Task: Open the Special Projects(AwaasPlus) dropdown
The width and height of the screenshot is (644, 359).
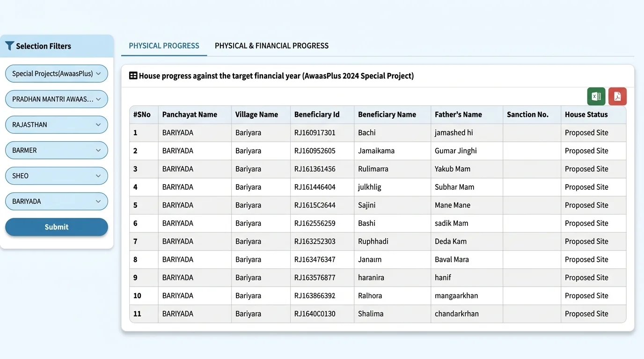Action: (57, 73)
